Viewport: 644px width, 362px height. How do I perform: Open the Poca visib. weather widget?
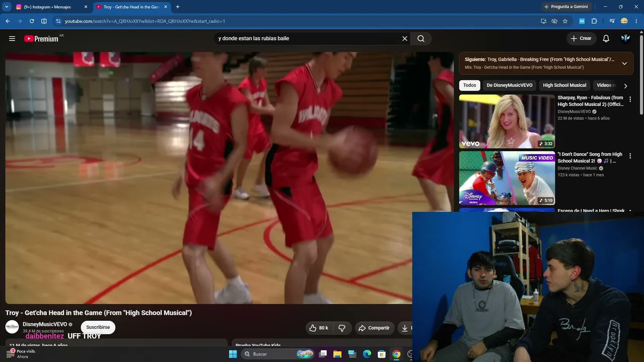(x=20, y=354)
